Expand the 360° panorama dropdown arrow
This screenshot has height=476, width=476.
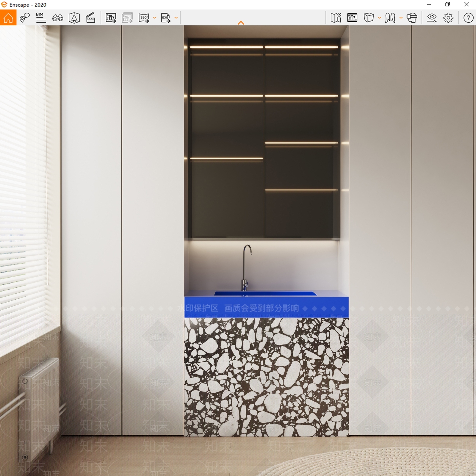pyautogui.click(x=155, y=18)
